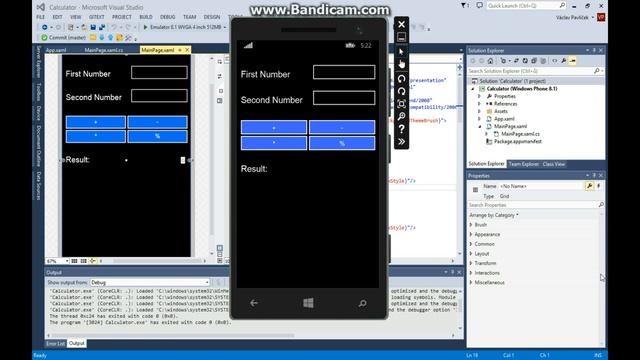Toggle snapping to snaplines in designer footer
The height and width of the screenshot is (360, 640).
pyautogui.click(x=93, y=261)
